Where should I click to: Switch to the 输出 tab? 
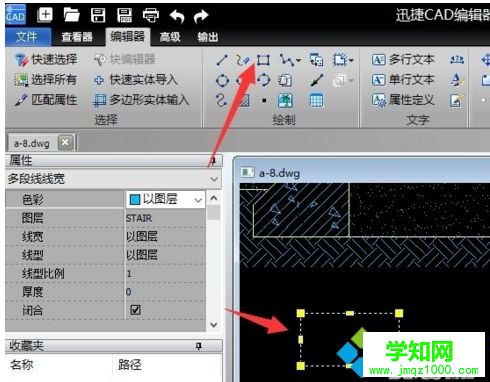click(x=208, y=37)
